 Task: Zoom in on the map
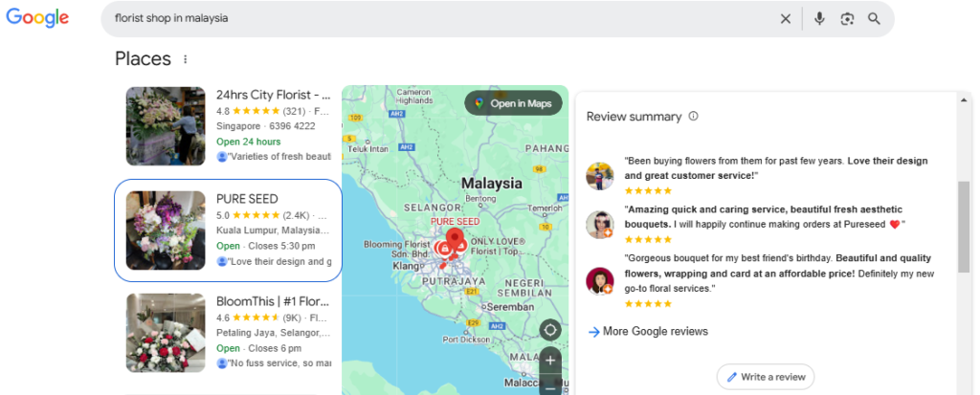[x=549, y=361]
